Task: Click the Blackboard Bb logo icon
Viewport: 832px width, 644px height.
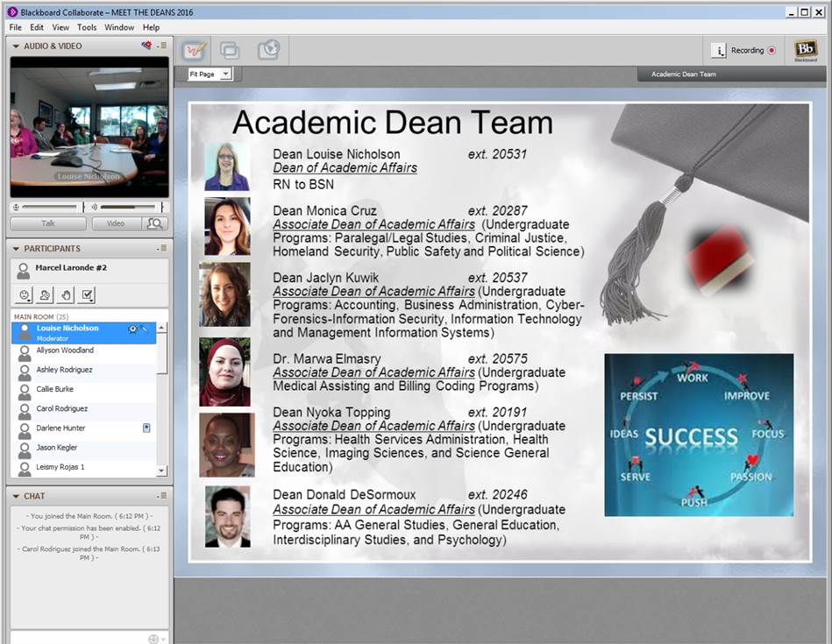Action: pos(805,49)
